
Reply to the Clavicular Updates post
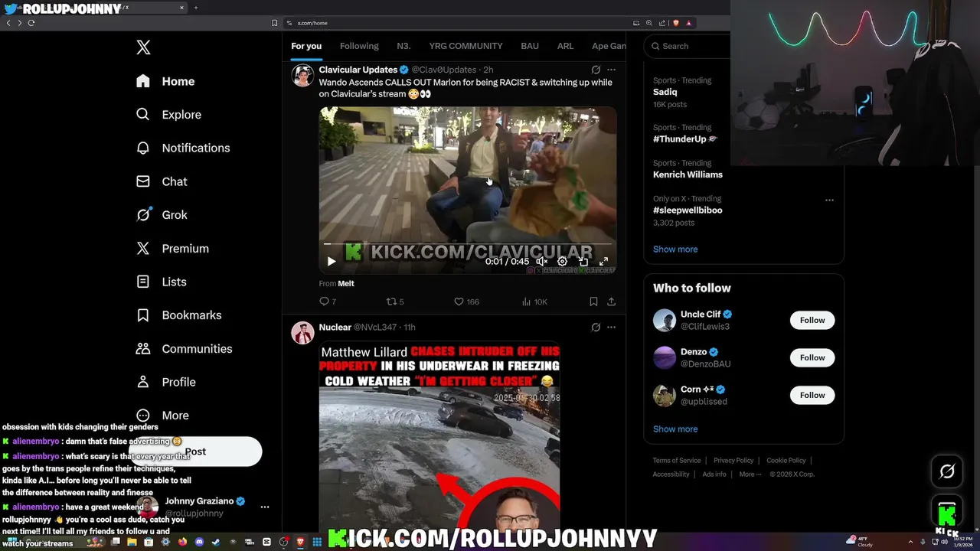(x=328, y=302)
